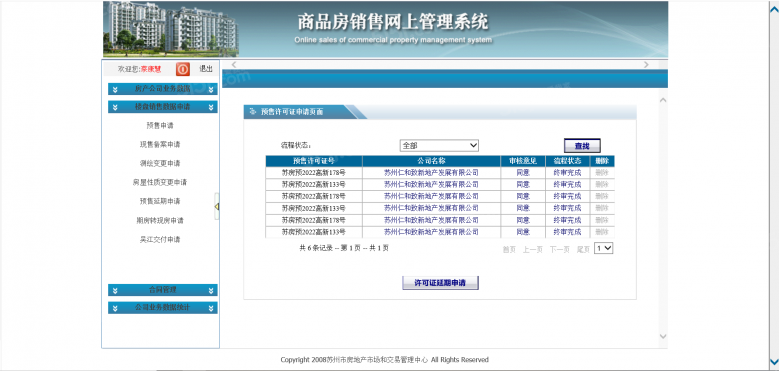Open the page number dropdown showing 1
779x371 pixels.
pos(604,248)
